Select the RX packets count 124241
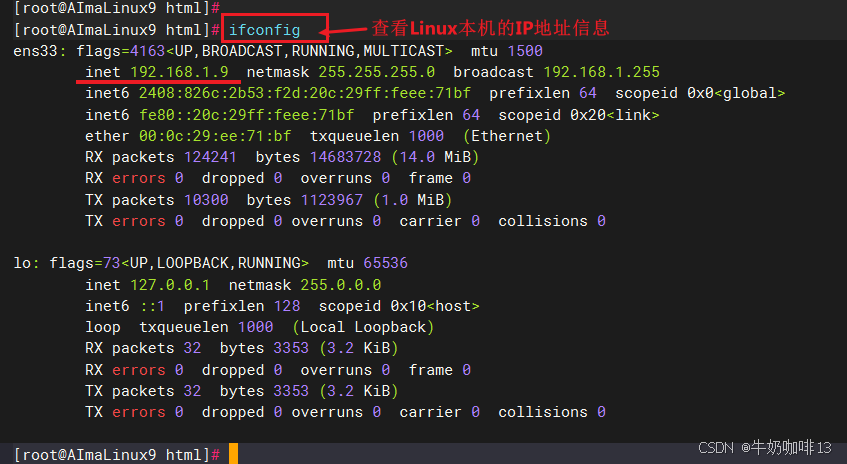Screen dimensions: 847x464 210,157
